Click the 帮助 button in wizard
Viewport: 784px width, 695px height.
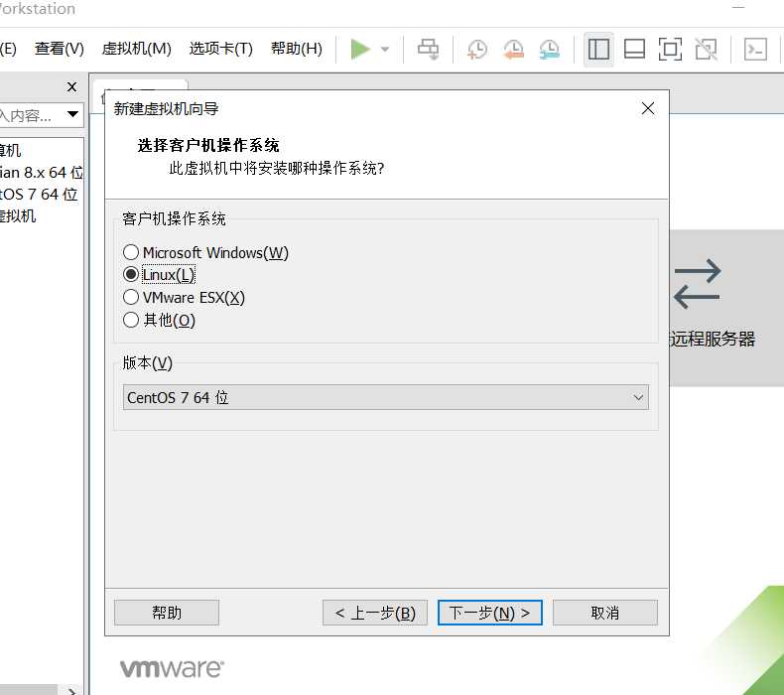(167, 613)
